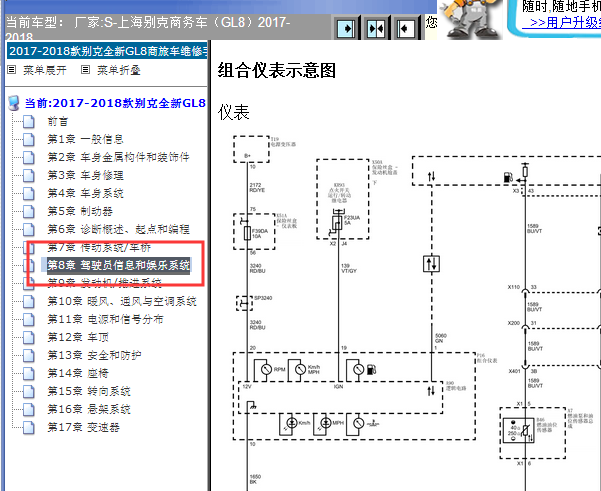Click the icon beside 菜单展开

pos(12,70)
